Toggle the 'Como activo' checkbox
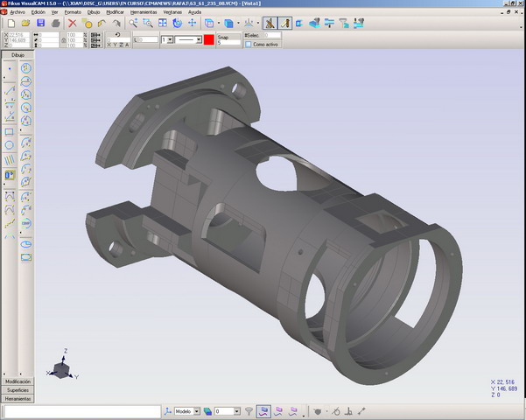Image resolution: width=526 pixels, height=420 pixels. (249, 44)
